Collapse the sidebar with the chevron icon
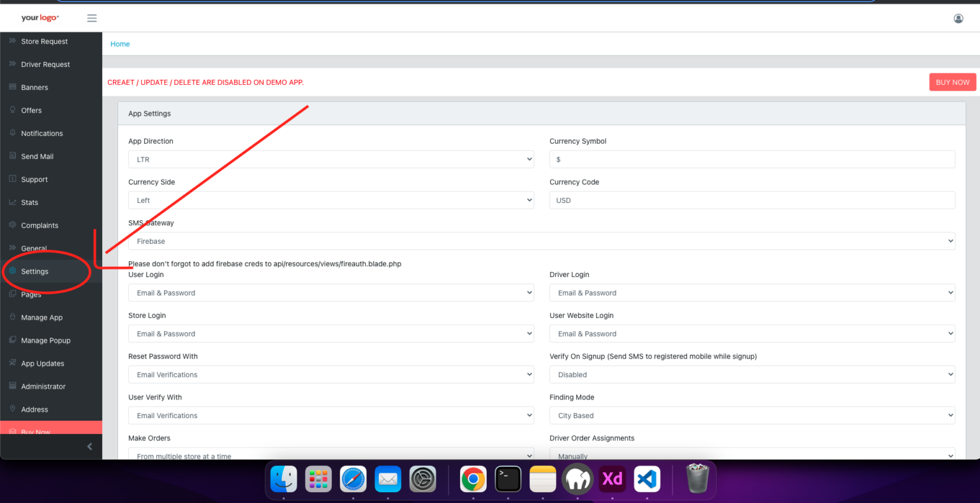This screenshot has width=980, height=503. point(89,446)
